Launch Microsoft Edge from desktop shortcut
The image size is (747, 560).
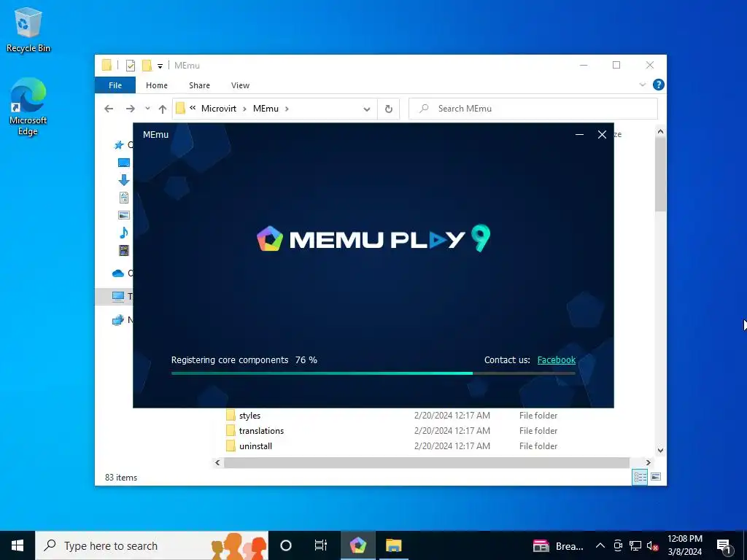[28, 106]
